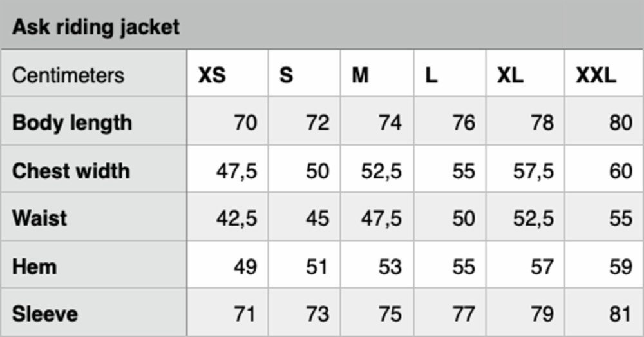Screen dimensions: 644x337
Task: Select the M chest width value 52,5
Action: coord(381,171)
